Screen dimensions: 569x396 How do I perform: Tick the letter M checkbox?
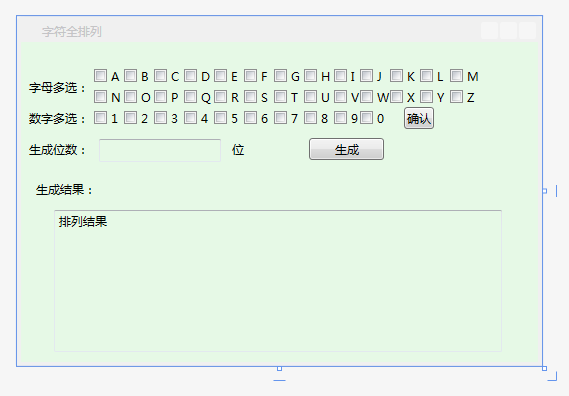pyautogui.click(x=457, y=76)
